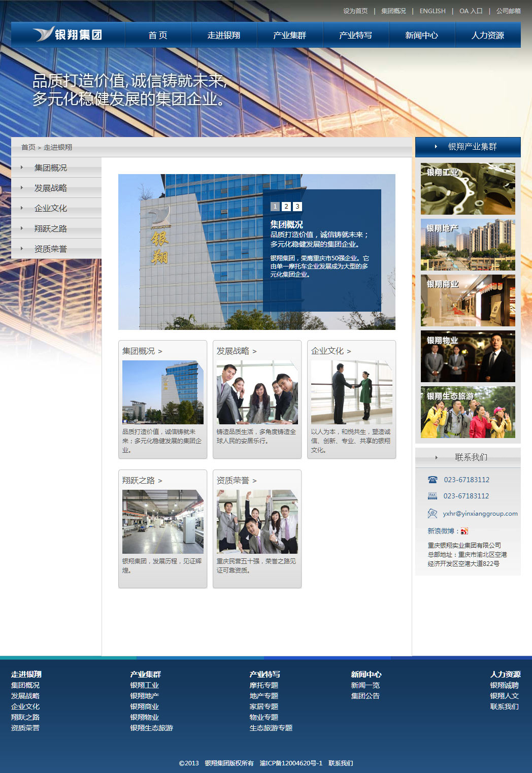Open 企业文化 > card heading
Image resolution: width=532 pixels, height=773 pixels.
click(331, 351)
